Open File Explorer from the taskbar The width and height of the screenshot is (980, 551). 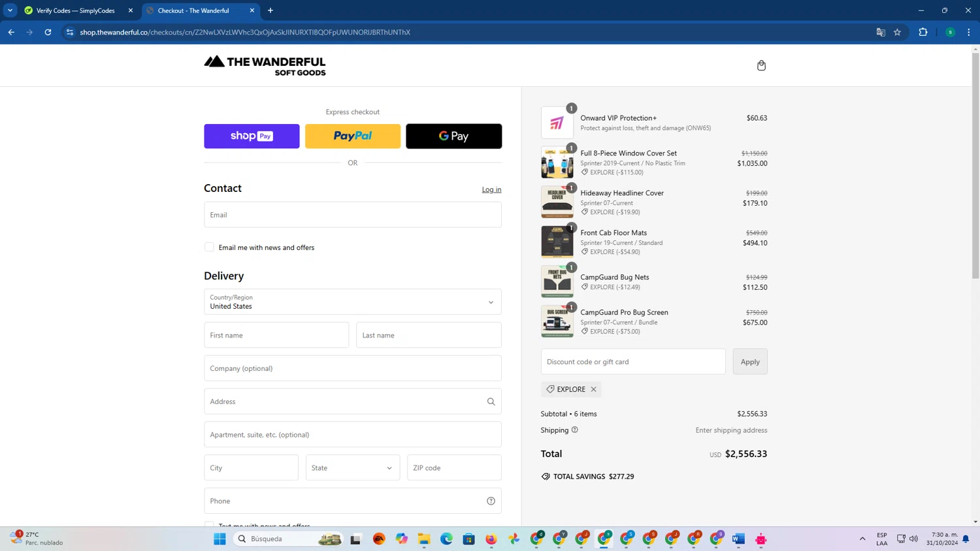424,539
